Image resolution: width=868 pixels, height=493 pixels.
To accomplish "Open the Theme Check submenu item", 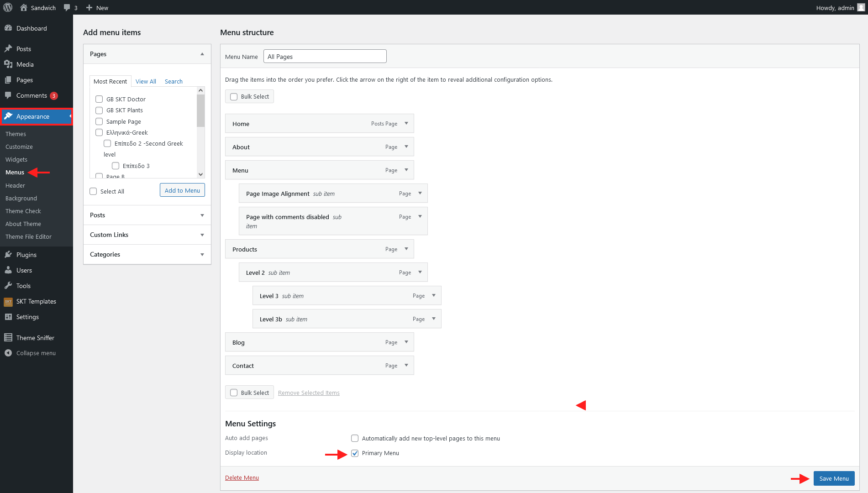I will point(23,211).
